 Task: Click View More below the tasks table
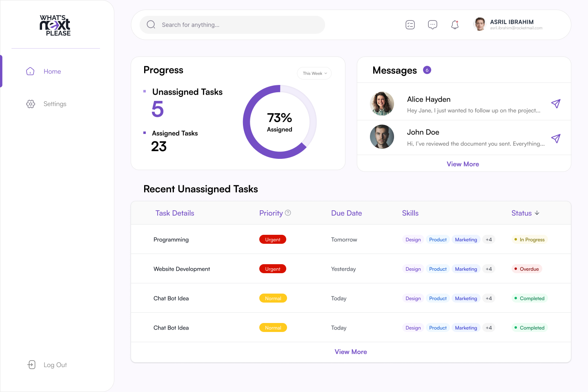pyautogui.click(x=351, y=352)
